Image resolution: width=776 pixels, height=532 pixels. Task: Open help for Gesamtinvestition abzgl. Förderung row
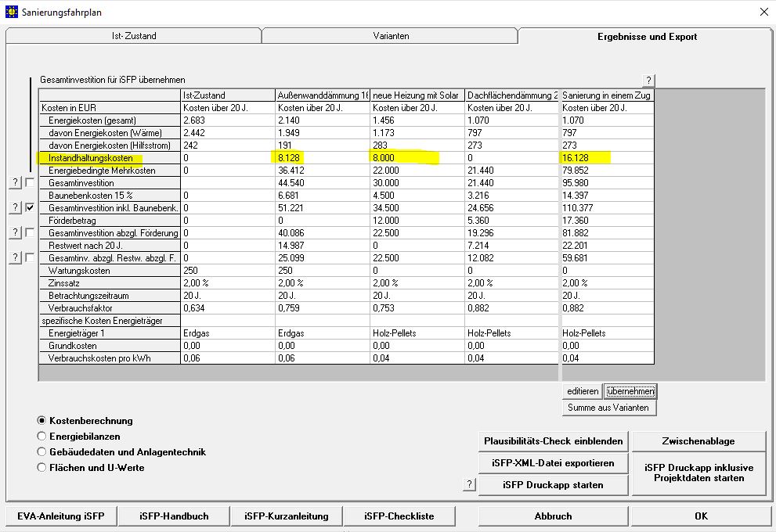[x=14, y=232]
